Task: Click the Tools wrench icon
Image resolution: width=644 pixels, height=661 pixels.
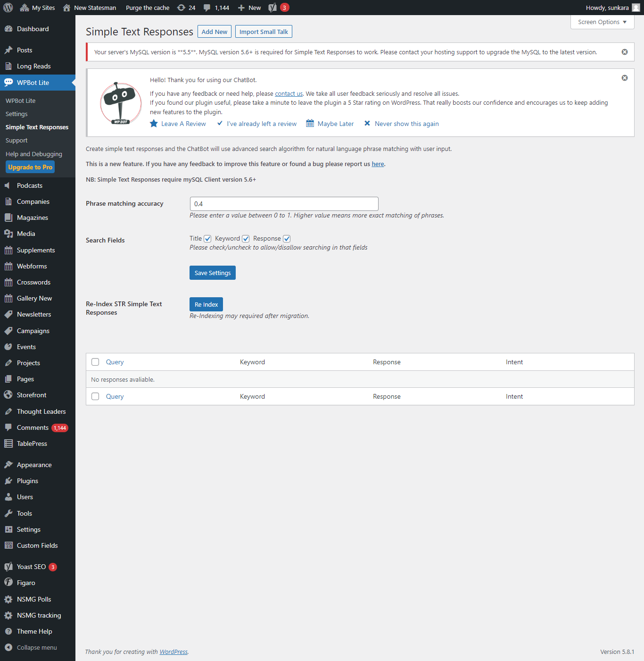Action: click(x=8, y=513)
